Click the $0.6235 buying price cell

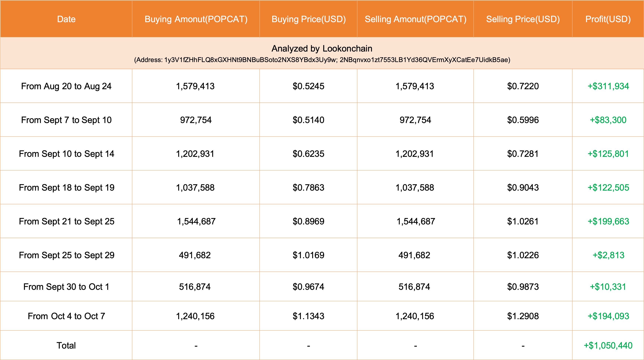(308, 154)
